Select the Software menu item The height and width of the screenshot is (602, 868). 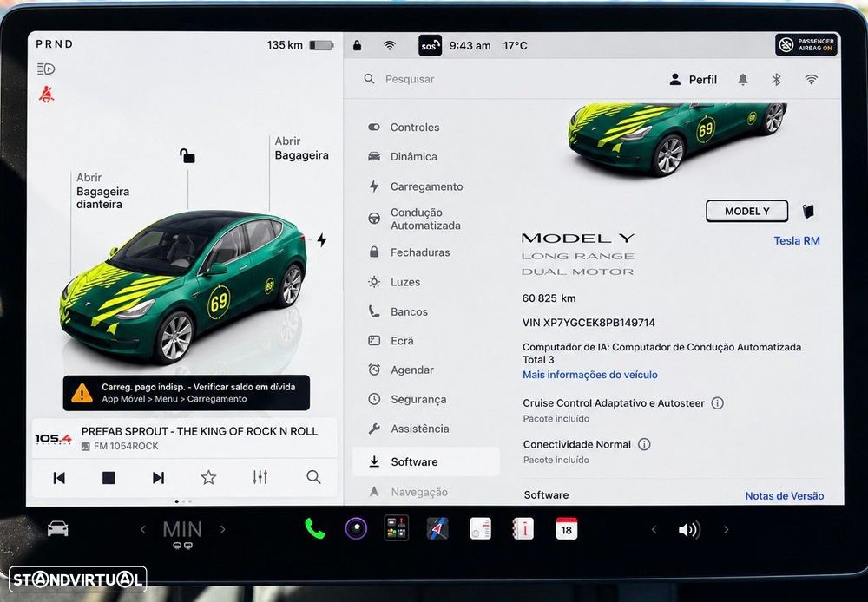[425, 461]
